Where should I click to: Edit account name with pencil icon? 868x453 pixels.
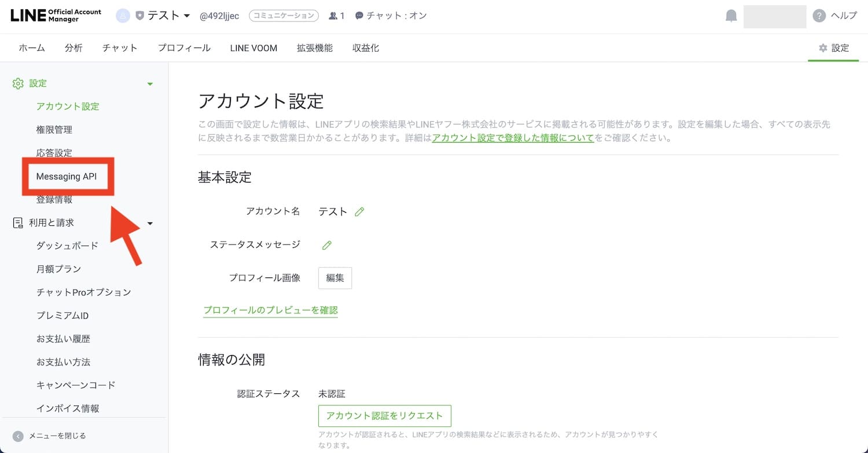pyautogui.click(x=359, y=212)
